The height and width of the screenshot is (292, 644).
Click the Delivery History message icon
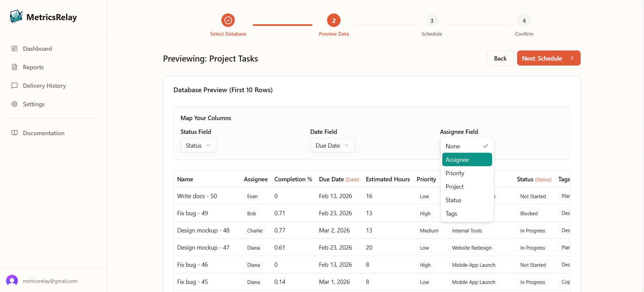(x=14, y=85)
